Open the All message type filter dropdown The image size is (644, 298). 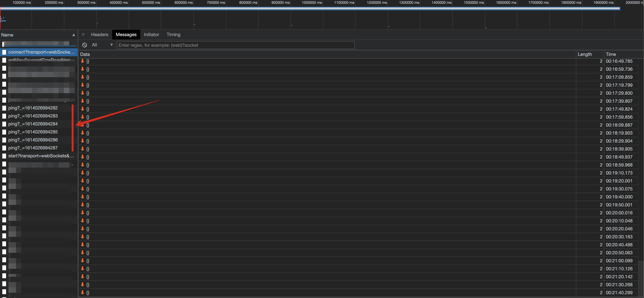tap(94, 45)
